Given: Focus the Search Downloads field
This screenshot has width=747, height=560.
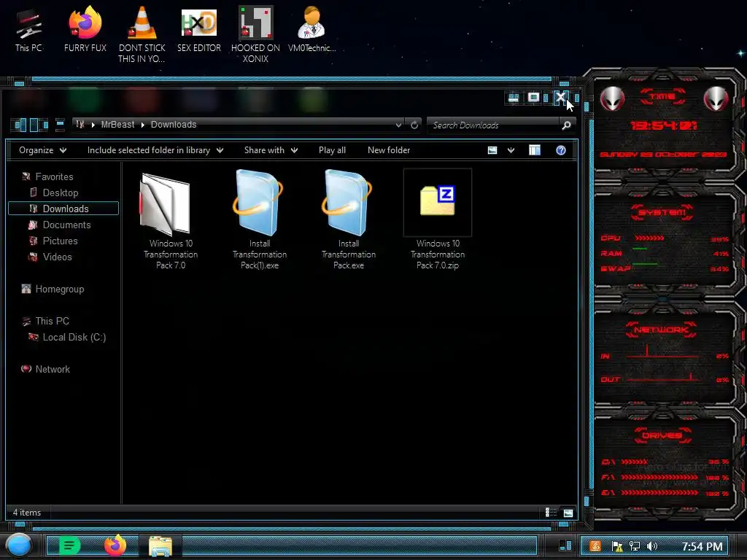Looking at the screenshot, I should coord(494,125).
